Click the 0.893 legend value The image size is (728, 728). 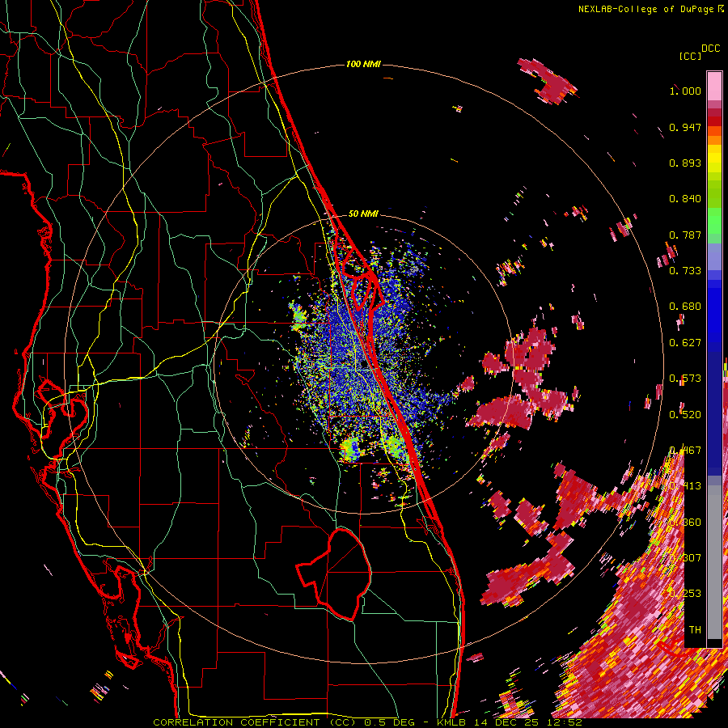click(x=685, y=163)
